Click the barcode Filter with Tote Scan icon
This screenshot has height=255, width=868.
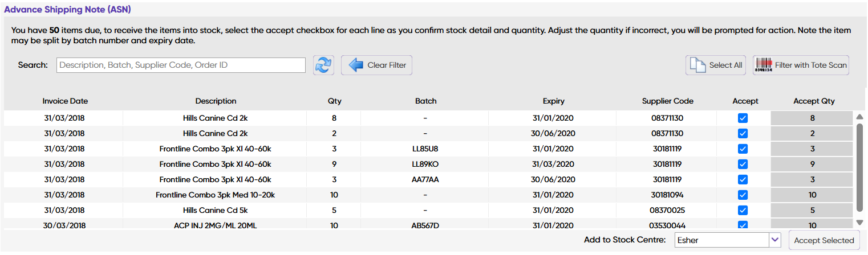pos(763,65)
